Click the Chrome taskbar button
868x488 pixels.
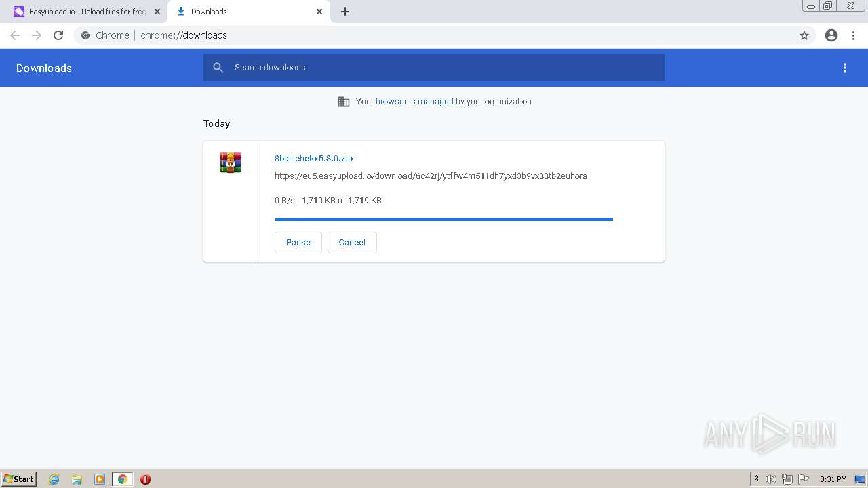point(123,479)
